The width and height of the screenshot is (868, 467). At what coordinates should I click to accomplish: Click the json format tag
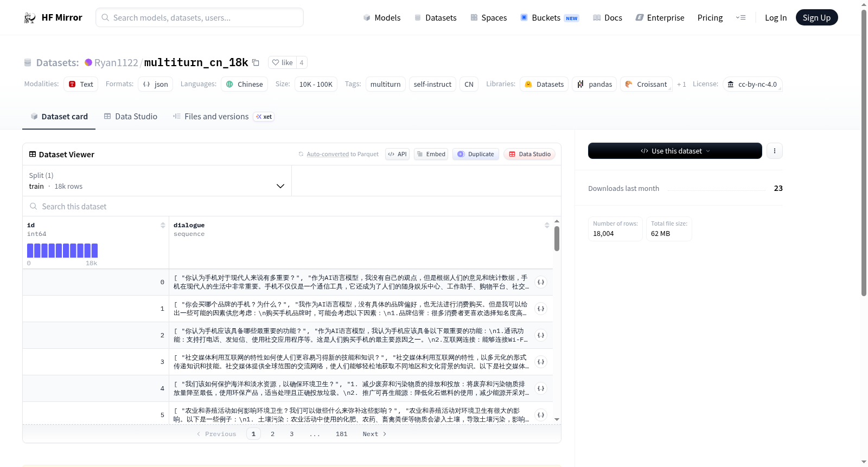[155, 84]
